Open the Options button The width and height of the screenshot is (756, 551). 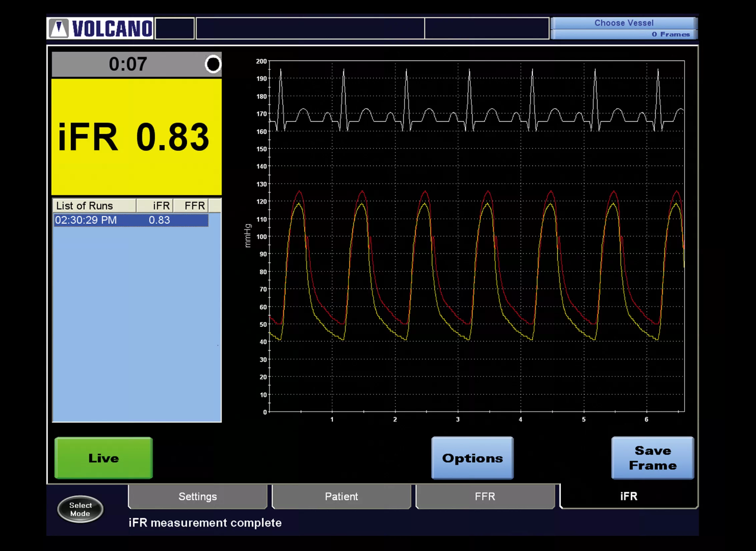click(472, 458)
